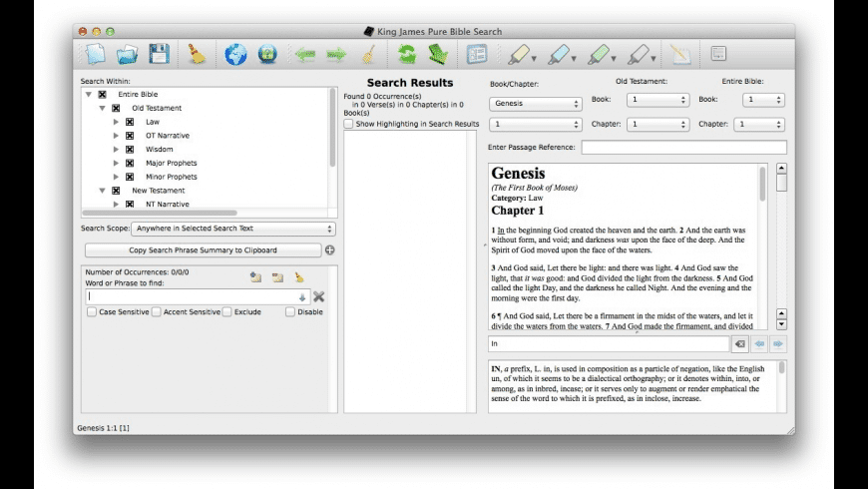Select the blue highlighter tool
The height and width of the screenshot is (489, 868).
click(558, 54)
